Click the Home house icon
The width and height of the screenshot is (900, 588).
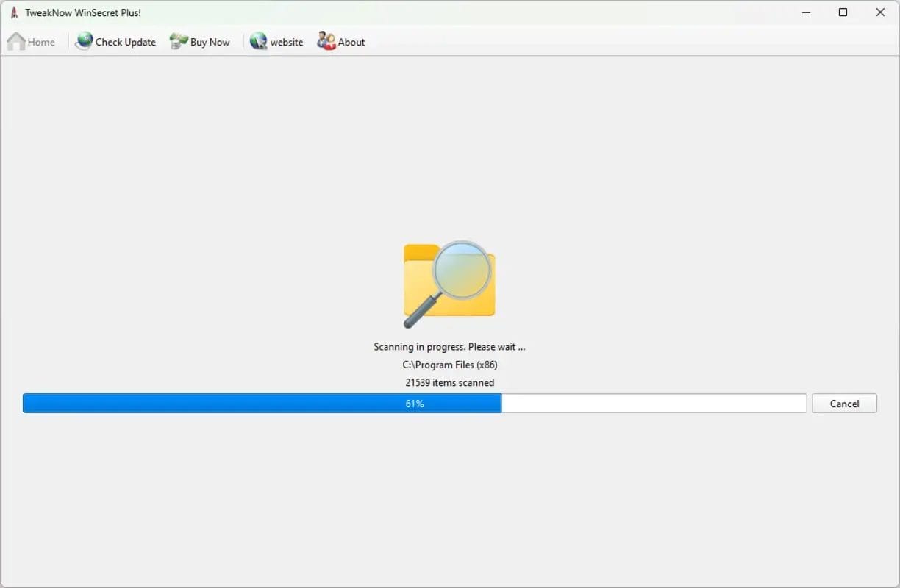point(16,42)
